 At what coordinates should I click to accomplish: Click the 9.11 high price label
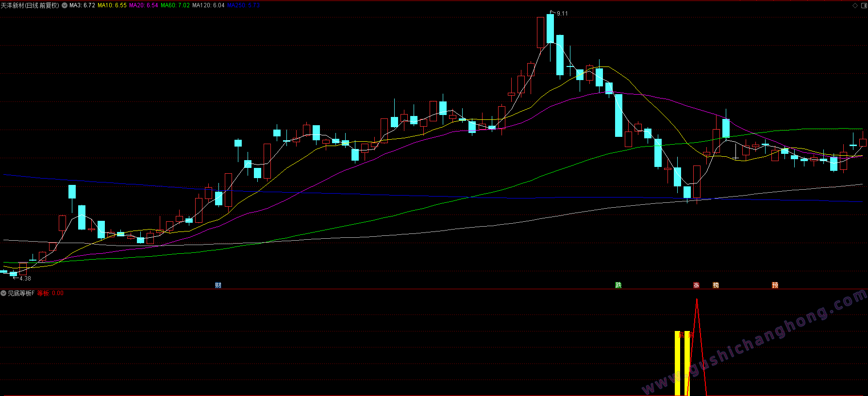(x=562, y=14)
